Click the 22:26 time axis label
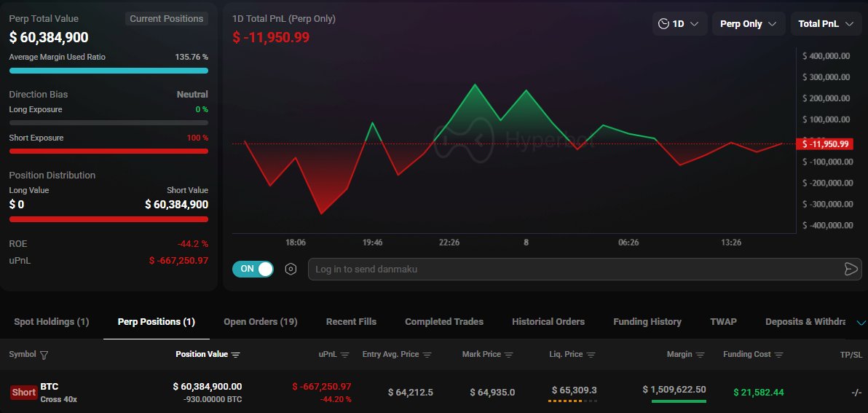The width and height of the screenshot is (868, 413). pyautogui.click(x=449, y=243)
